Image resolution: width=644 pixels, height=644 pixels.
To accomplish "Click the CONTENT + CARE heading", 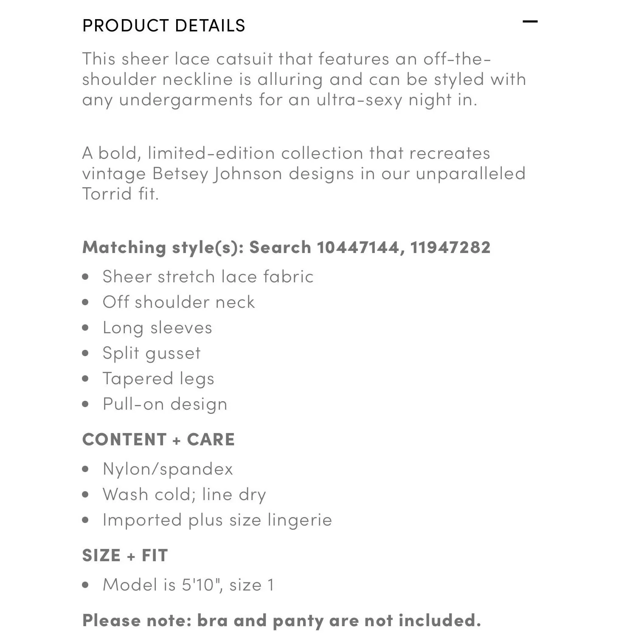I will [x=158, y=439].
